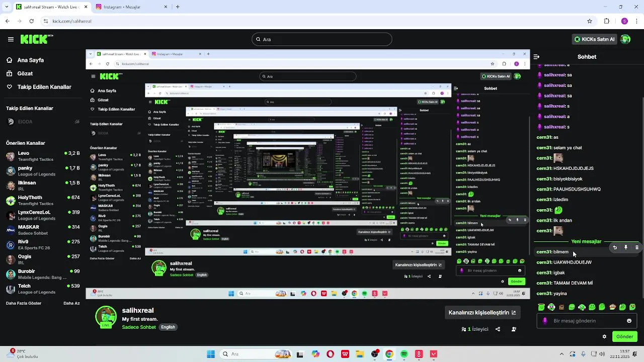Screen dimensions: 644x362
Task: Click Kanalınızı kişiselleştirin button
Action: [482, 312]
